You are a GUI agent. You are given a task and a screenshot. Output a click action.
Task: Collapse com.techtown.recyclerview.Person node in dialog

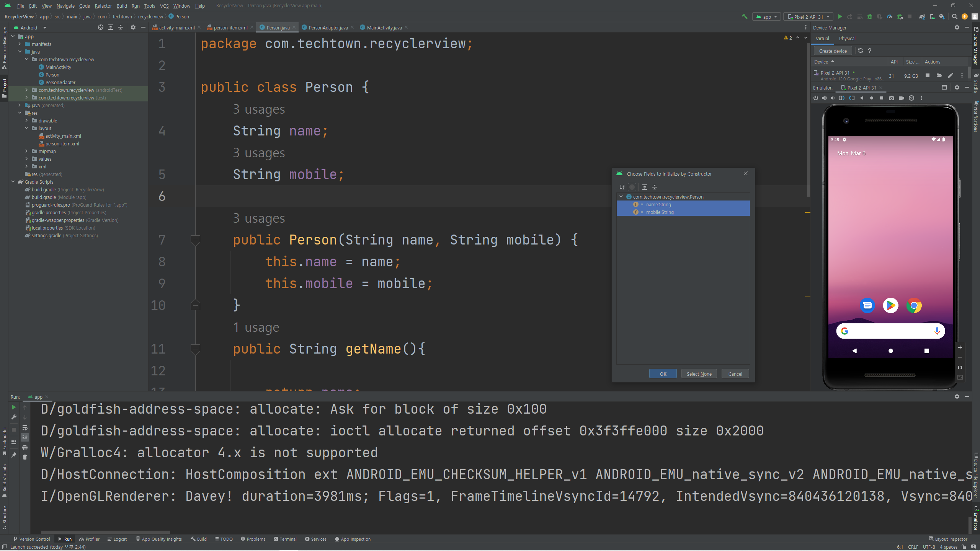click(x=621, y=197)
